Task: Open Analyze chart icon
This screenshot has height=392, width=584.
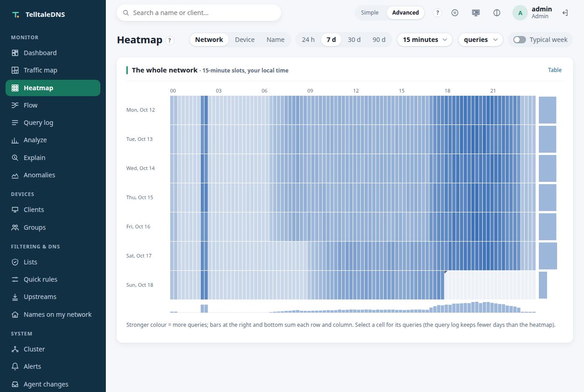Action: pyautogui.click(x=15, y=140)
